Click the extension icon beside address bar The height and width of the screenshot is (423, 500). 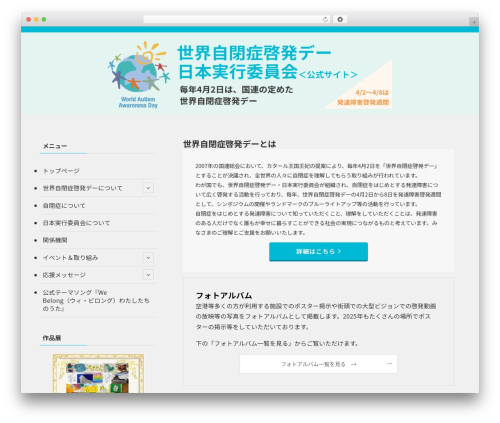coord(340,19)
